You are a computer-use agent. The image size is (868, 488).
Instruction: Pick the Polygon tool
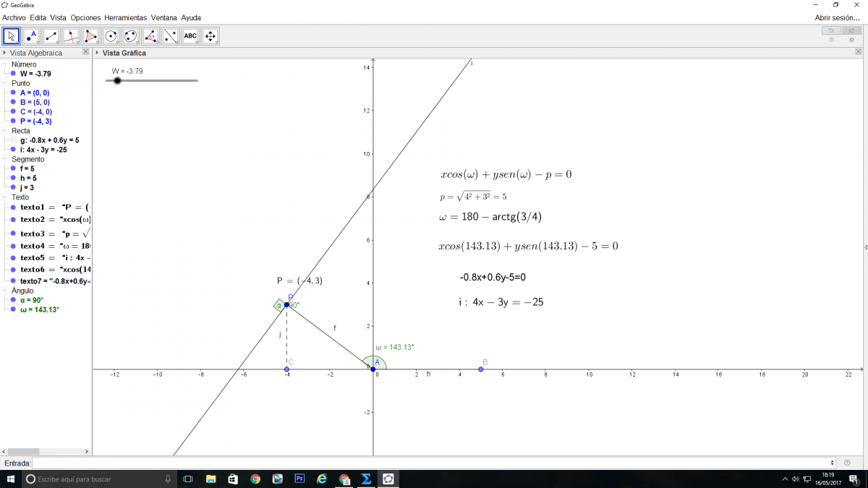[x=91, y=36]
